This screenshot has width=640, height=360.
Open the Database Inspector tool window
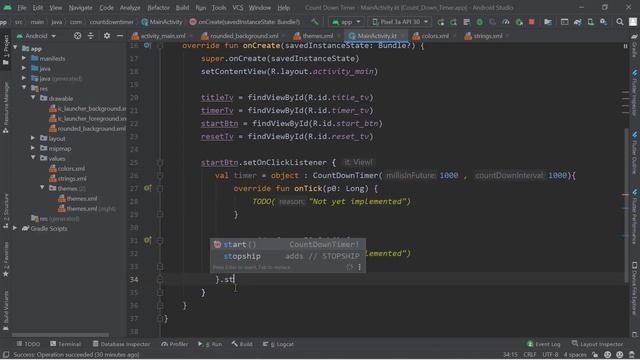(x=121, y=344)
